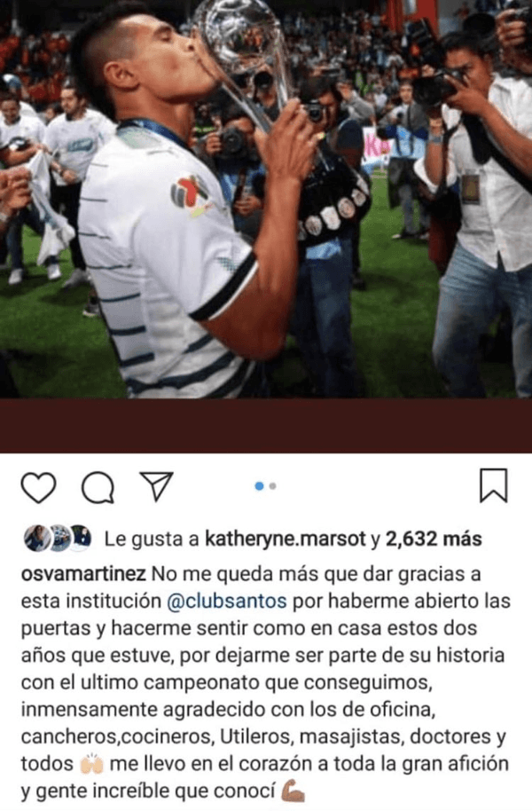Image resolution: width=532 pixels, height=811 pixels.
Task: Switch to the gray second carousel dot
Action: [272, 486]
